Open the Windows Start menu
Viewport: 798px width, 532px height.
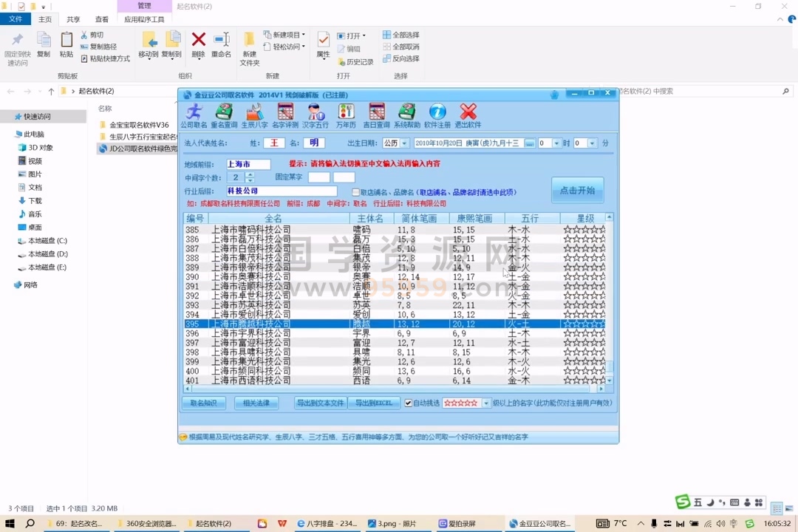point(10,523)
